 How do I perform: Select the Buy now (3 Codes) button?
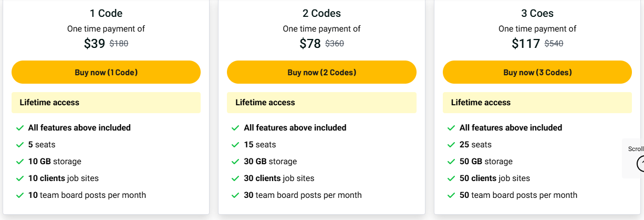click(537, 73)
